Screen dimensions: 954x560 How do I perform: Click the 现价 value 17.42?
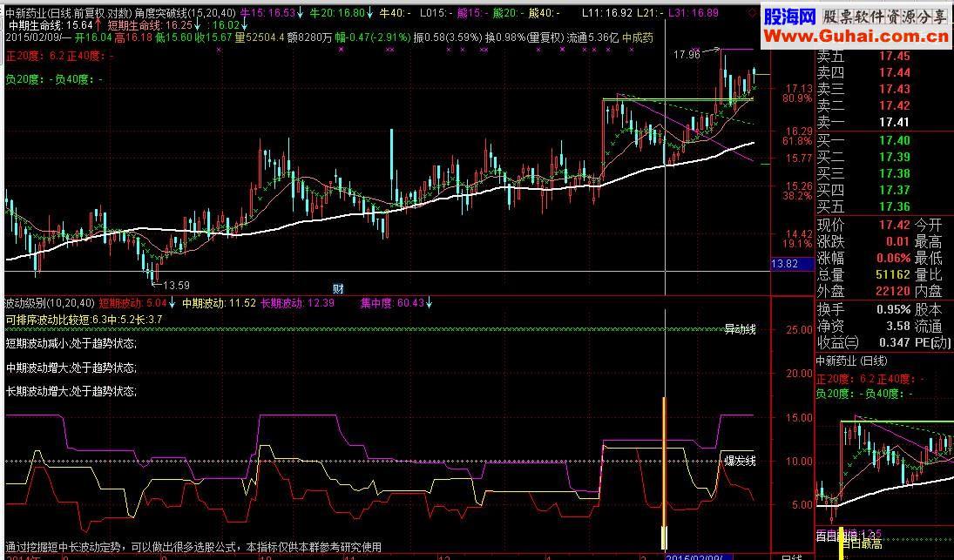pyautogui.click(x=895, y=225)
